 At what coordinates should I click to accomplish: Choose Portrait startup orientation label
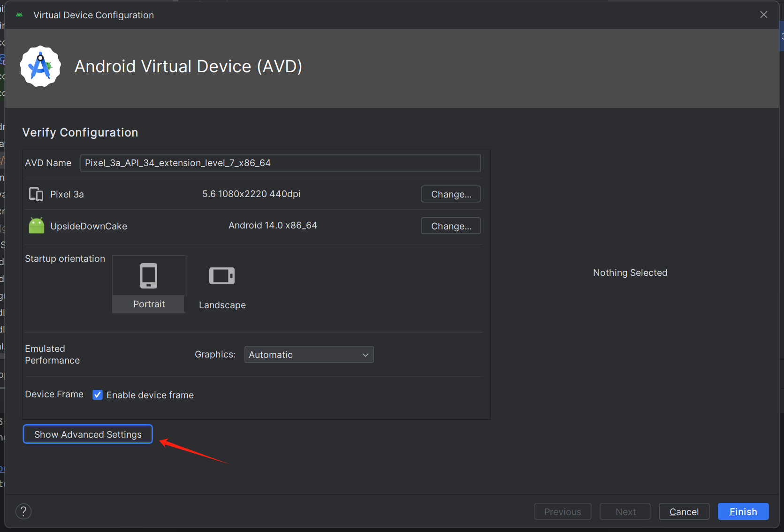(x=149, y=304)
